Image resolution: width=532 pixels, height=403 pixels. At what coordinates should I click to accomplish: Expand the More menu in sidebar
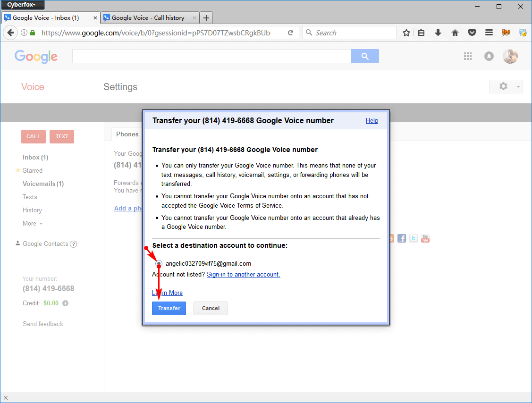[33, 223]
